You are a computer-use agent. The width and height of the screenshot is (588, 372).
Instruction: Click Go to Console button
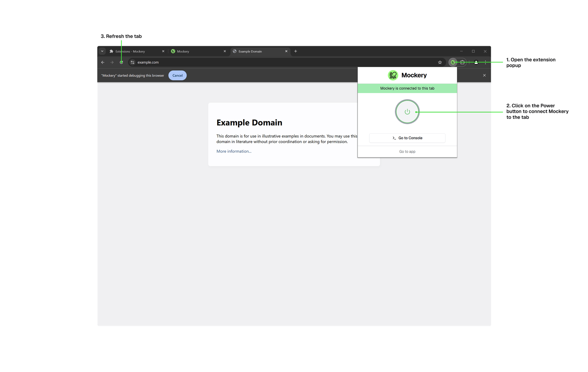point(407,138)
